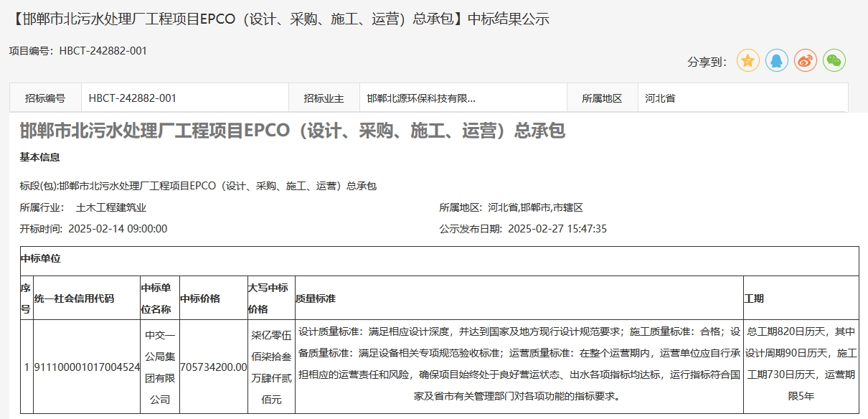Click the bold EPCO 总承包 project heading
This screenshot has height=419, width=868.
pyautogui.click(x=293, y=131)
